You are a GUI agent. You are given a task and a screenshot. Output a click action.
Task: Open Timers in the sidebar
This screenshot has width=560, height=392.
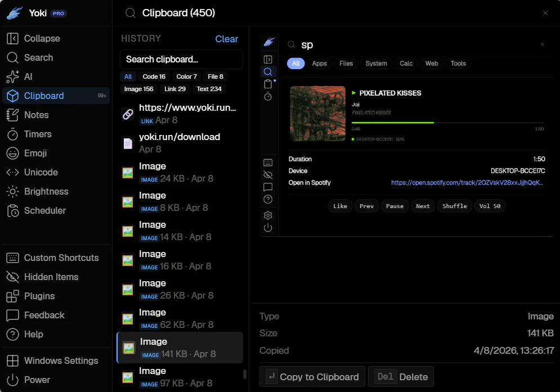[x=56, y=134]
